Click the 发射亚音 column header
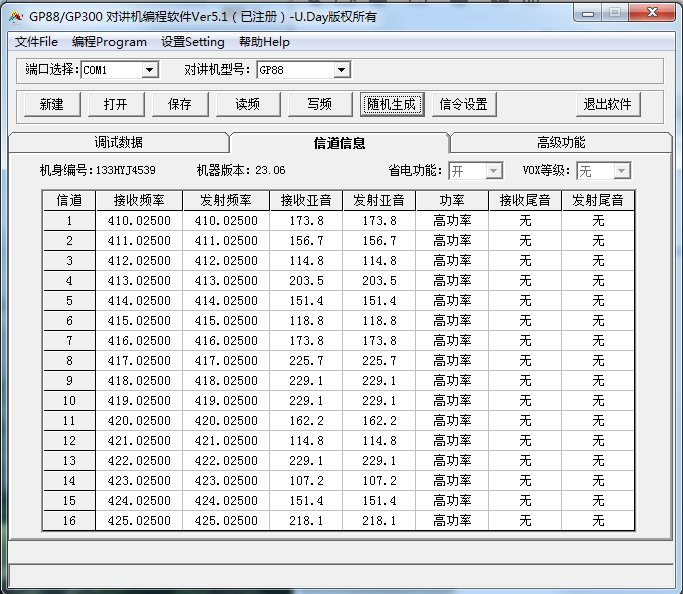The width and height of the screenshot is (683, 594). [x=379, y=200]
